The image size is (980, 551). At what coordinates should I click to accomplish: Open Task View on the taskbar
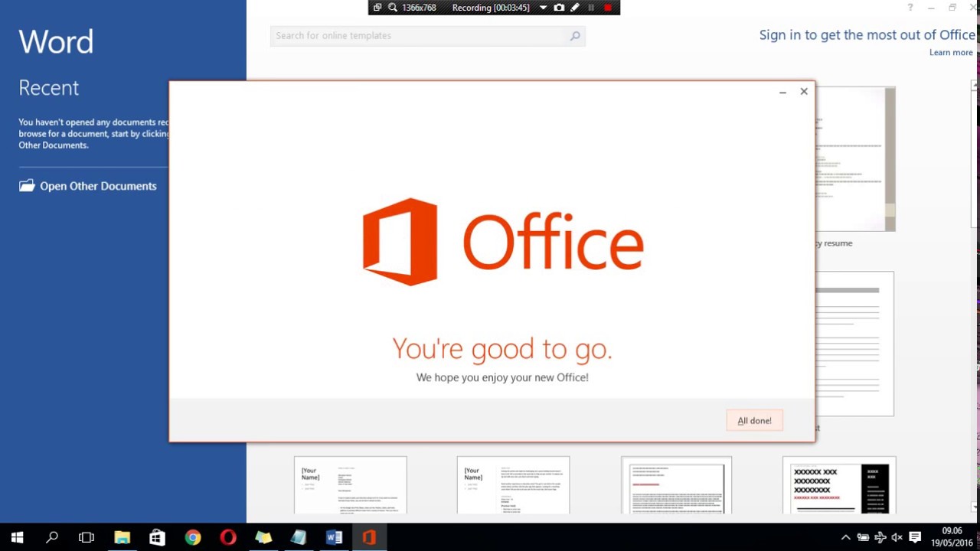coord(87,537)
